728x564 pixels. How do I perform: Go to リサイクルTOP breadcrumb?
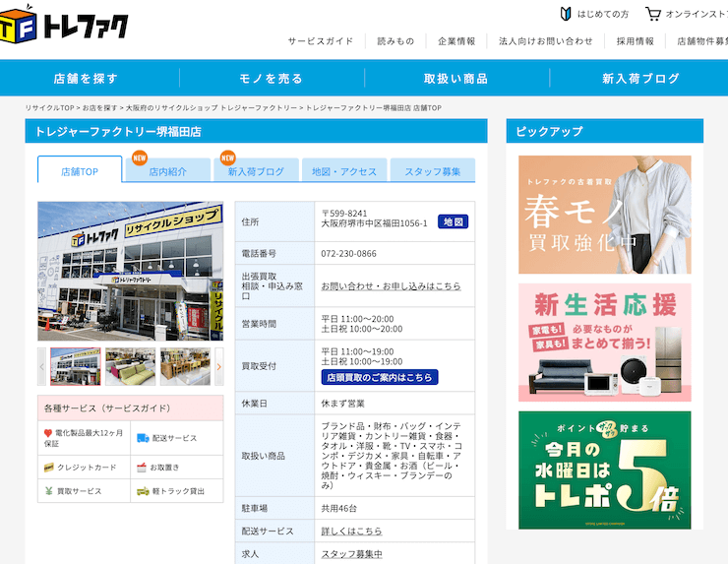(49, 108)
